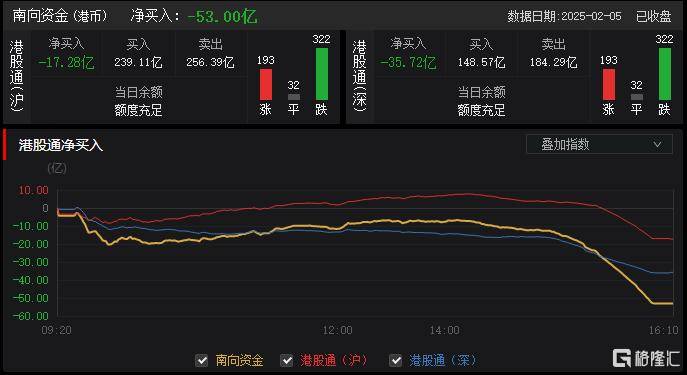Click the 南向资金 (港币) header title
Image resolution: width=687 pixels, height=375 pixels.
click(x=60, y=16)
